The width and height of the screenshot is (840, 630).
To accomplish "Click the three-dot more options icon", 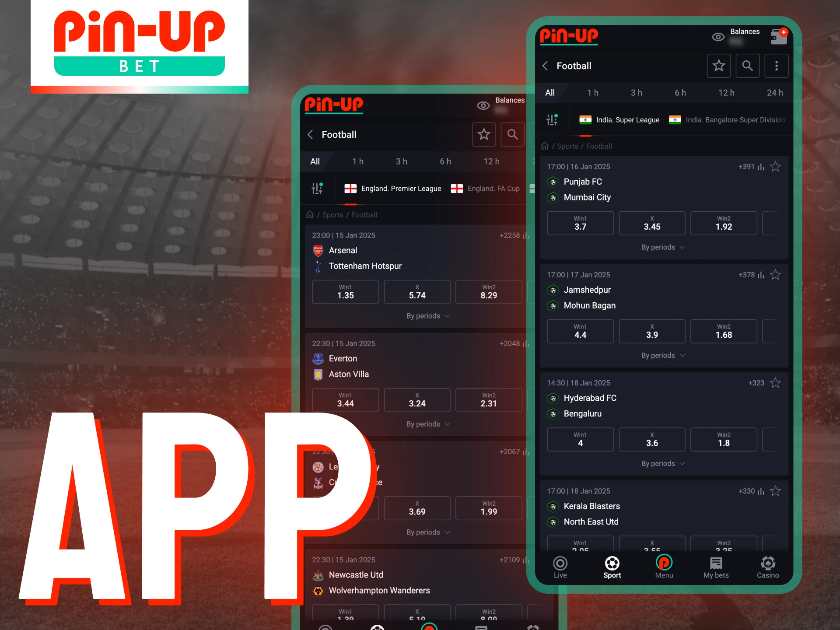I will click(777, 66).
